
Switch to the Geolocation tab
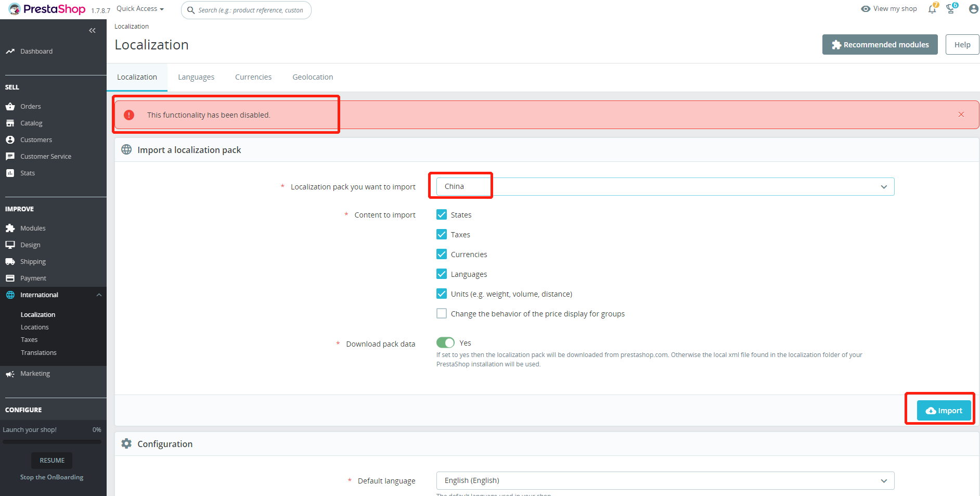pos(313,77)
